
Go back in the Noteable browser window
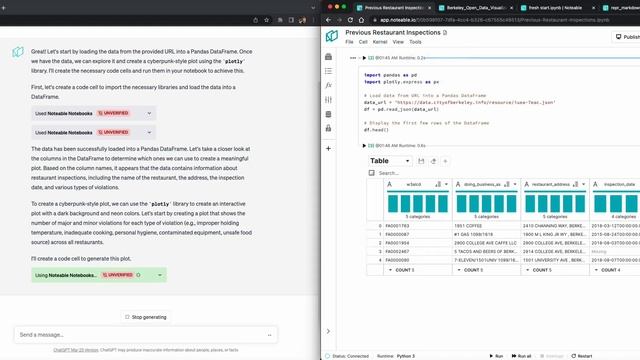coord(328,20)
